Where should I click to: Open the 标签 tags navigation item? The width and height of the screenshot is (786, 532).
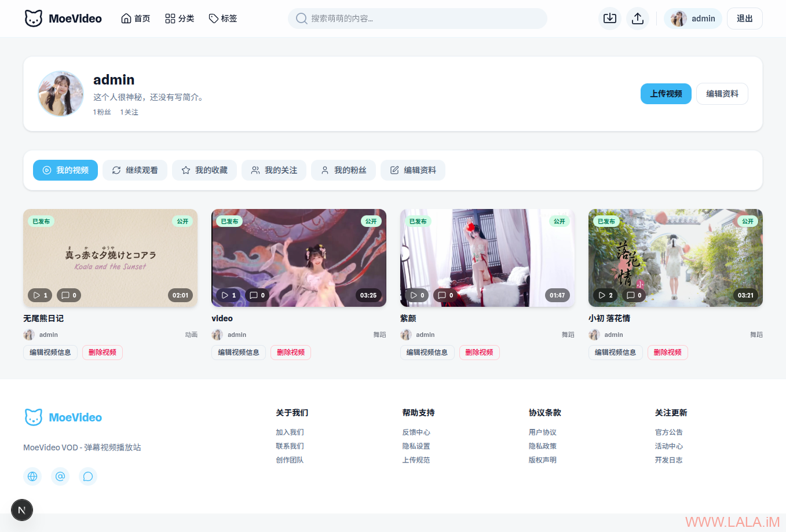click(223, 19)
